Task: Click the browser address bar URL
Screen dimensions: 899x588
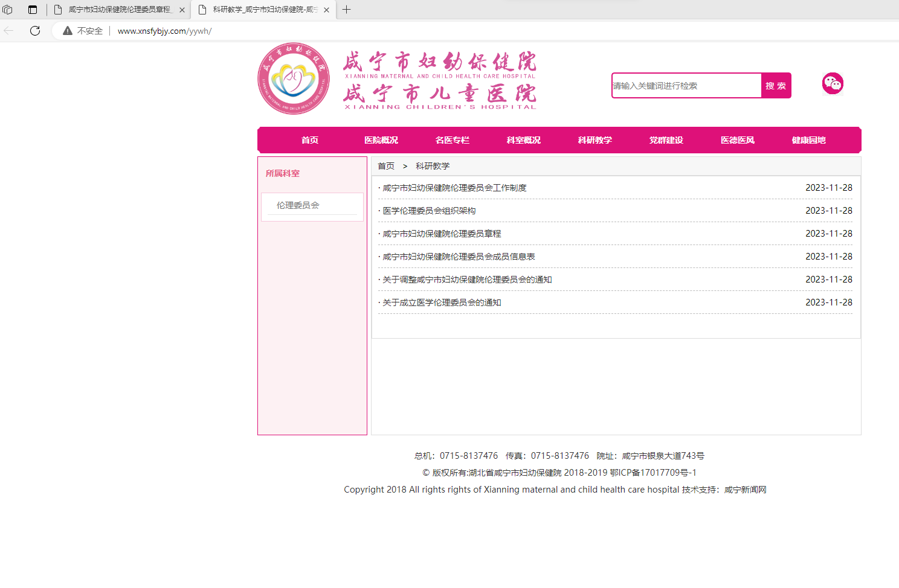Action: (164, 31)
